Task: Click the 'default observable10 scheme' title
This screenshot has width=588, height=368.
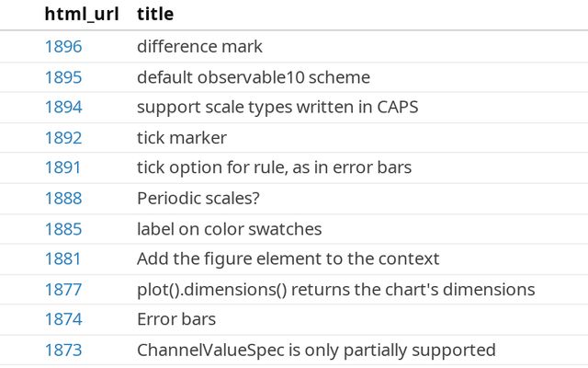Action: 254,77
